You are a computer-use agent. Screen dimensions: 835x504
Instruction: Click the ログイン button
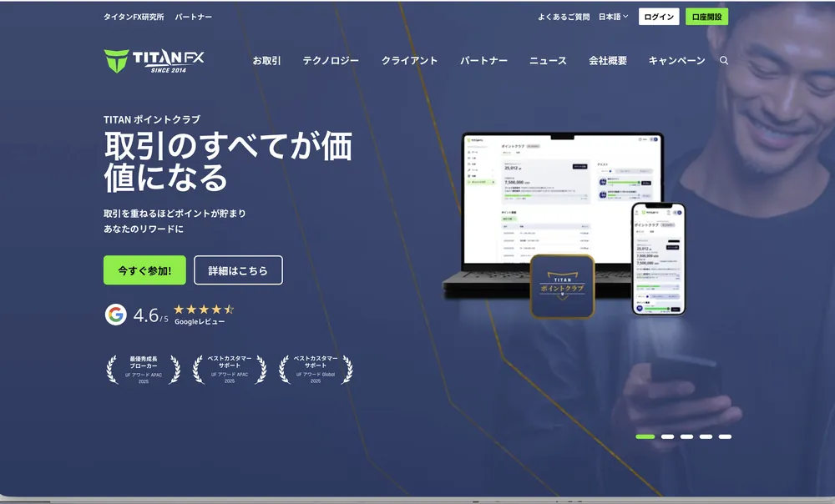659,17
